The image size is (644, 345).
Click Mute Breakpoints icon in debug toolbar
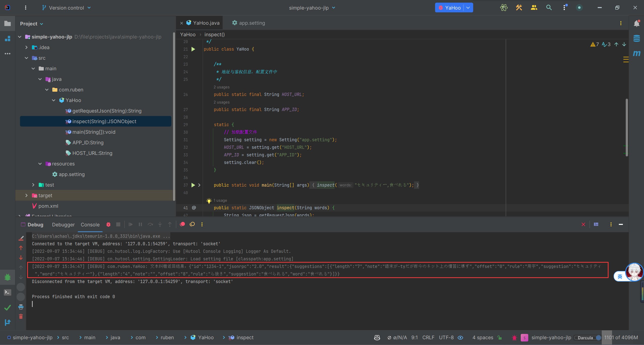(x=192, y=224)
